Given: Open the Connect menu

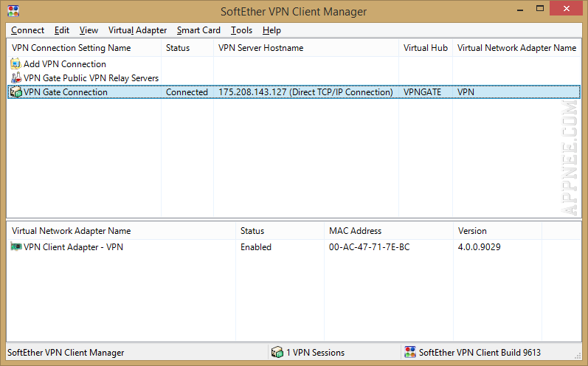Looking at the screenshot, I should click(x=27, y=30).
